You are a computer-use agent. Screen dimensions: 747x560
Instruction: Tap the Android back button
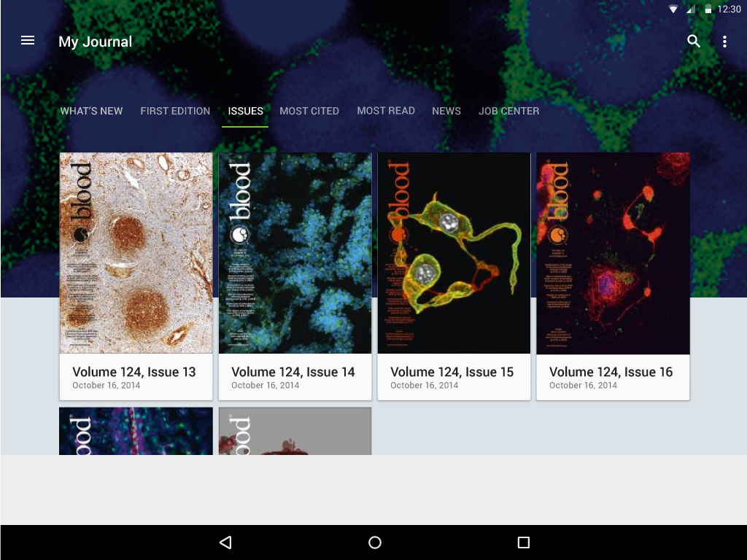226,542
